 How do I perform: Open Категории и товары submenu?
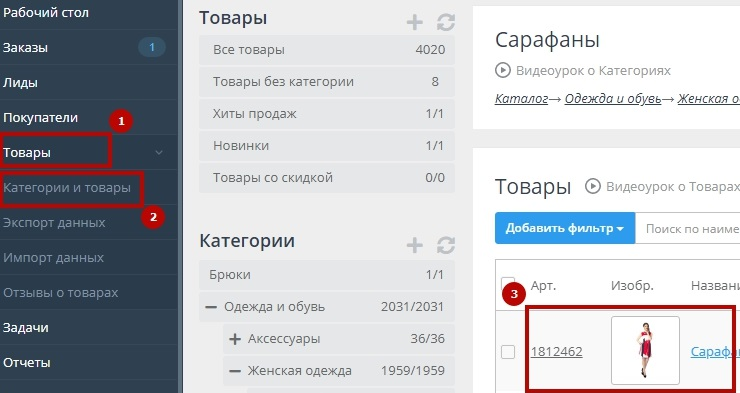[x=67, y=188]
